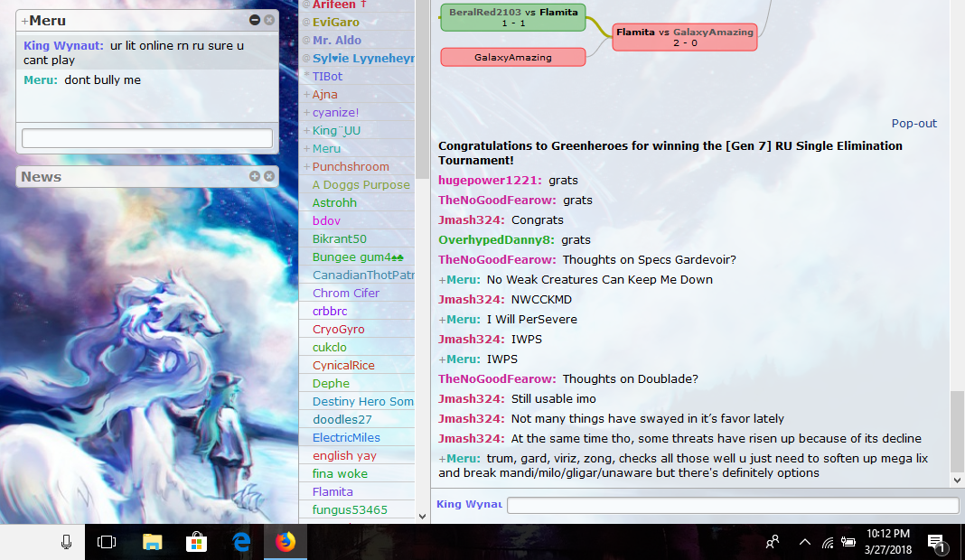Screen dimensions: 965x560
Task: Click the user list scrollbar thumb
Action: pos(422,89)
